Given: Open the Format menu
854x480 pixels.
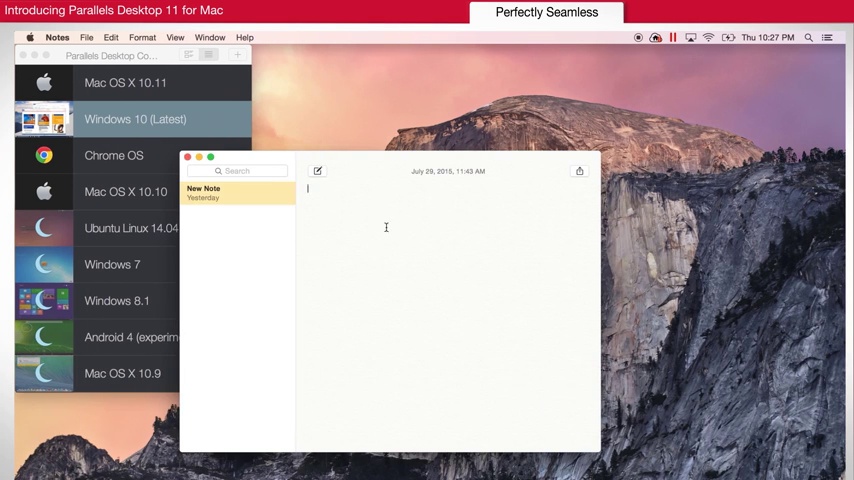Looking at the screenshot, I should (x=143, y=38).
